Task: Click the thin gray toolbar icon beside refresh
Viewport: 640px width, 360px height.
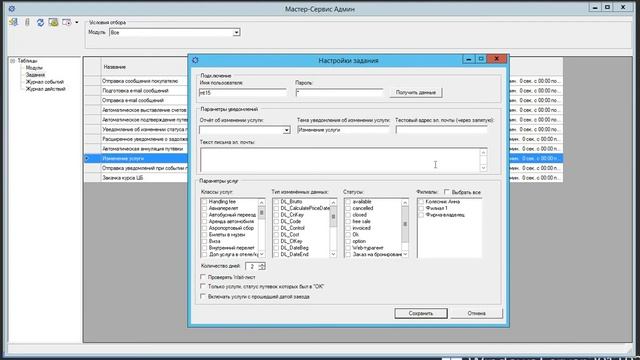Action: (27, 22)
